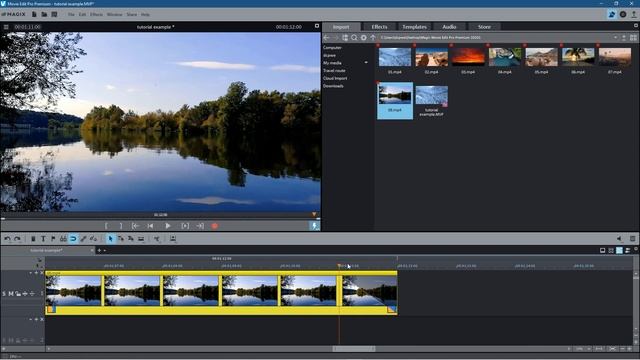Select the 01.mp4 thumbnail

395,57
